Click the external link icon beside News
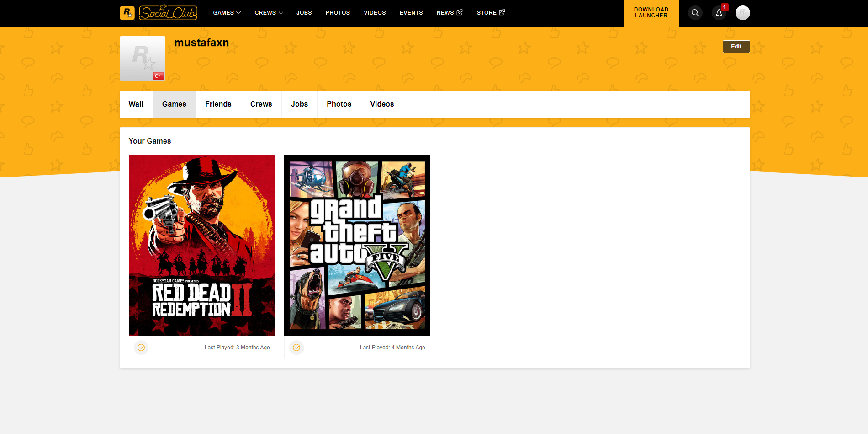Screen dimensions: 868x434 coord(460,12)
